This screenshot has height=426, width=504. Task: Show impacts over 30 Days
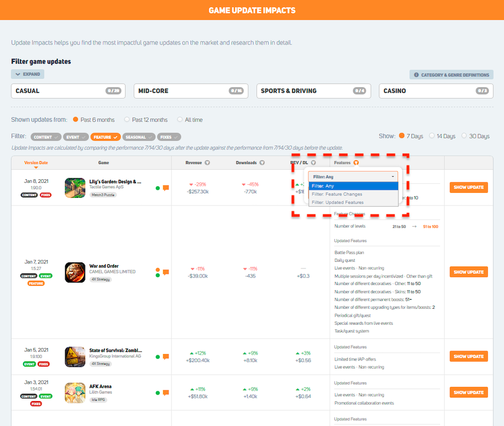click(x=464, y=136)
